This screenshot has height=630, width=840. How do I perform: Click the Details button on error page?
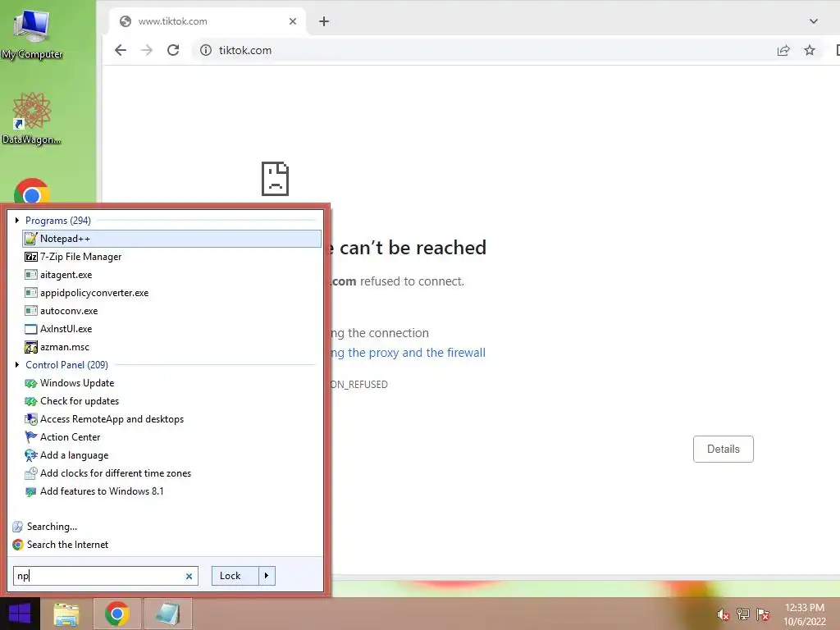click(724, 449)
